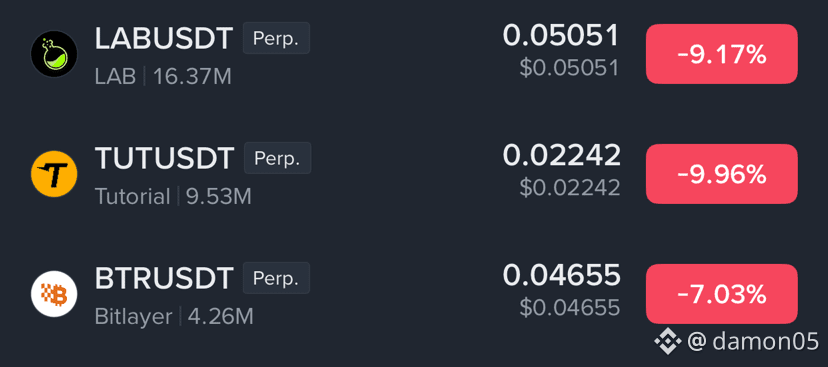
Task: Select the 0.05051 price for LABUSDT
Action: click(561, 36)
